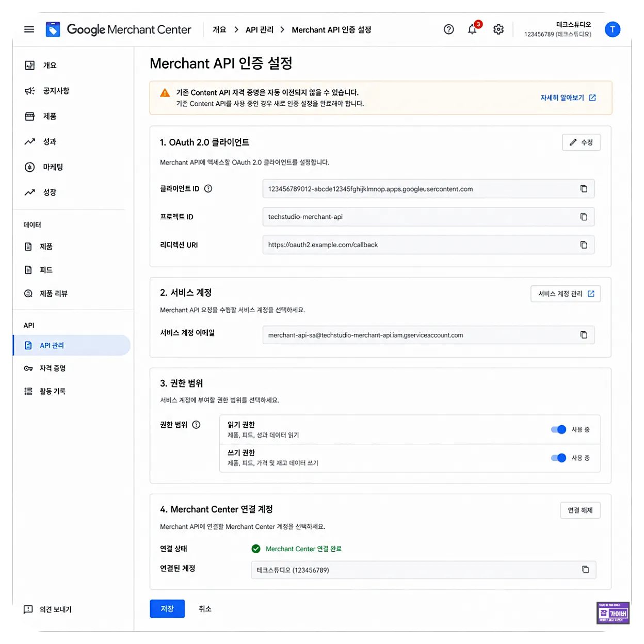Open the 서비스 계정 관리 button
Screen dimensions: 644x644
coord(566,294)
